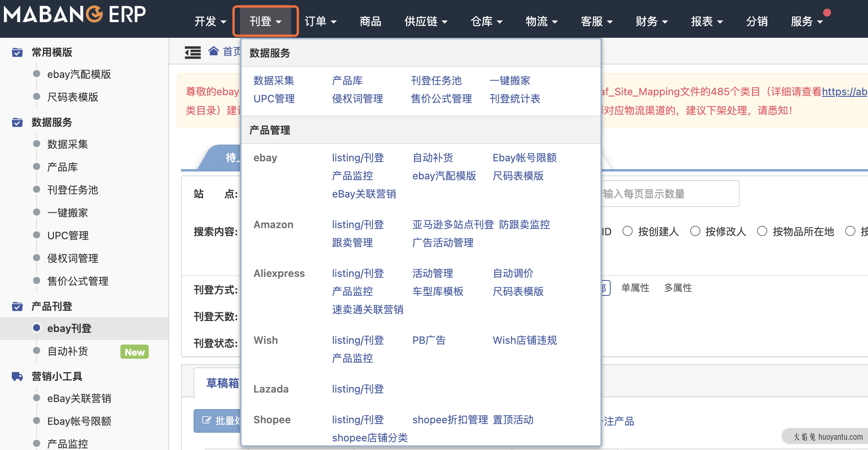
Task: Select the 按创建人 radio button
Action: (628, 231)
